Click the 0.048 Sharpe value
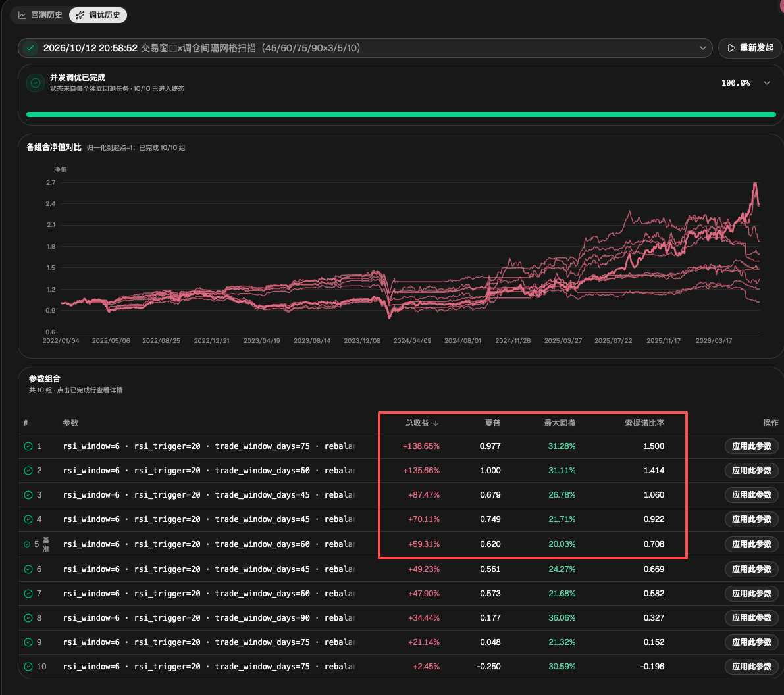The width and height of the screenshot is (784, 695). click(x=490, y=642)
